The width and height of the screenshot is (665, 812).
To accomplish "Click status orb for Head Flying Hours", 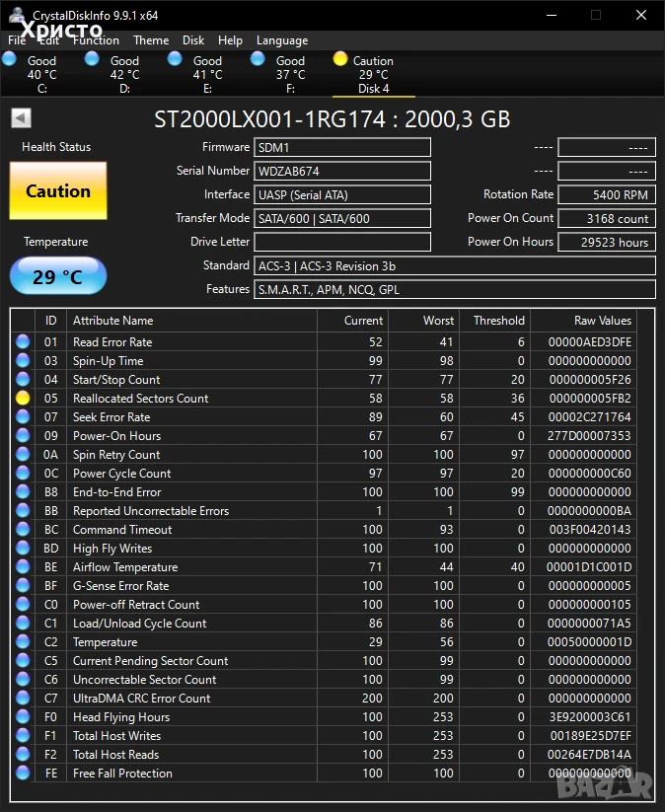I will point(23,716).
